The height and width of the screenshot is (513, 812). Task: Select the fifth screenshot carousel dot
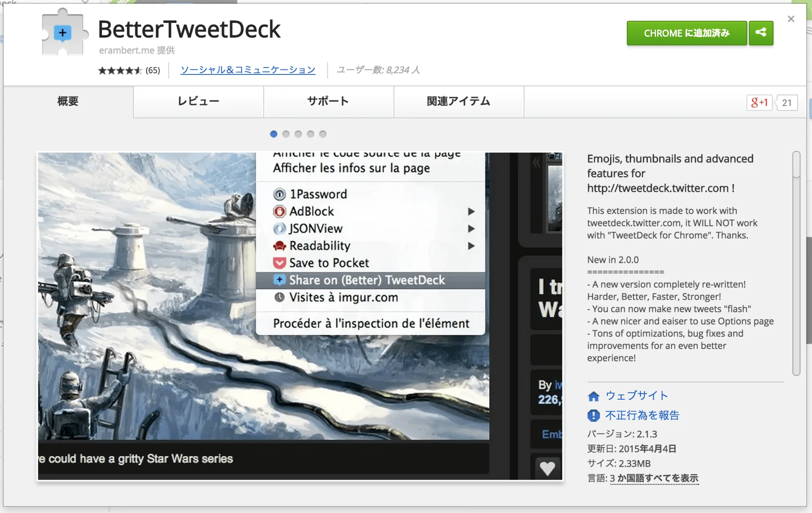(x=323, y=134)
